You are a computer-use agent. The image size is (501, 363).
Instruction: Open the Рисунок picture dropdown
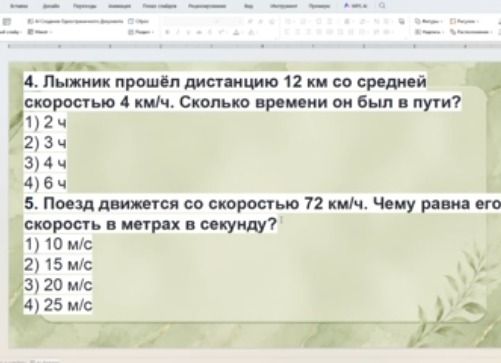tap(464, 21)
